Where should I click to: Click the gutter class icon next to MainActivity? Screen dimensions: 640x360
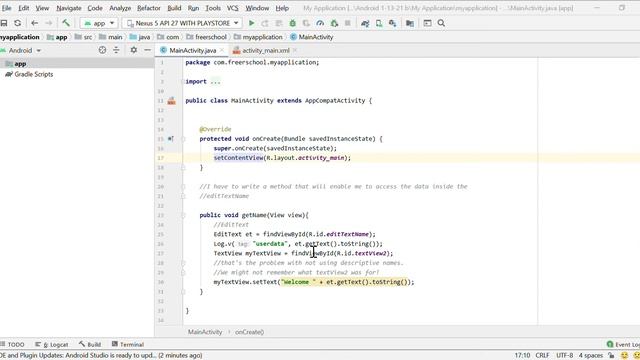point(171,101)
